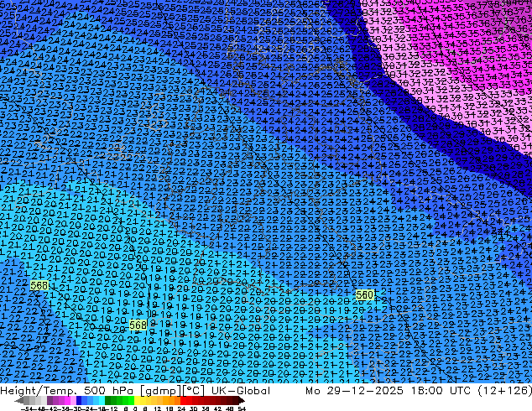Click the dark maroon right arrow end of the color scale
532x411 pixels.
(242, 400)
